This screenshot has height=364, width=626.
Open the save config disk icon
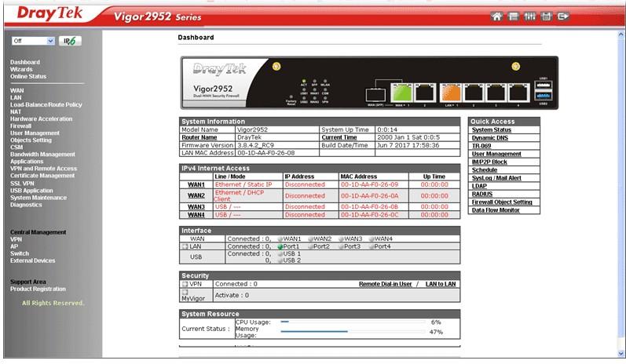click(546, 16)
